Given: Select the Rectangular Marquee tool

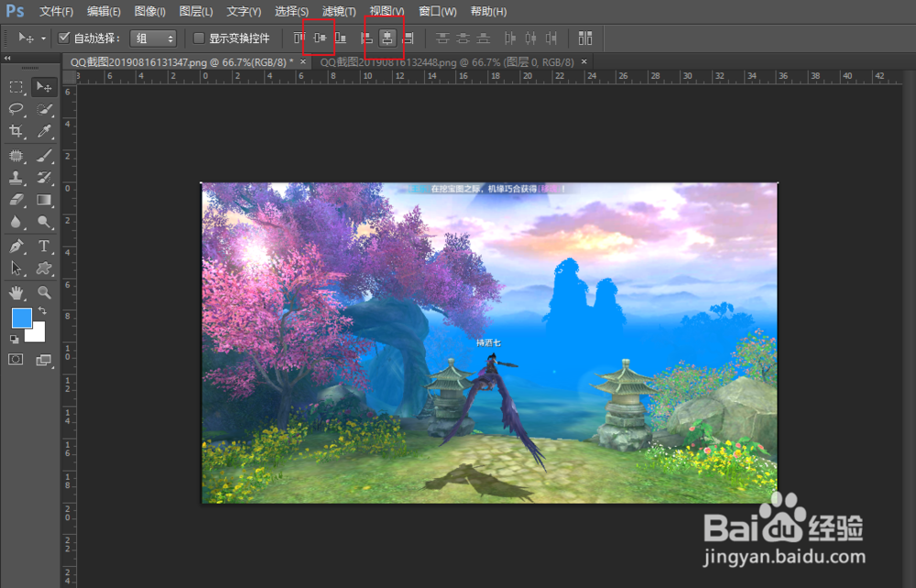Looking at the screenshot, I should [16, 88].
